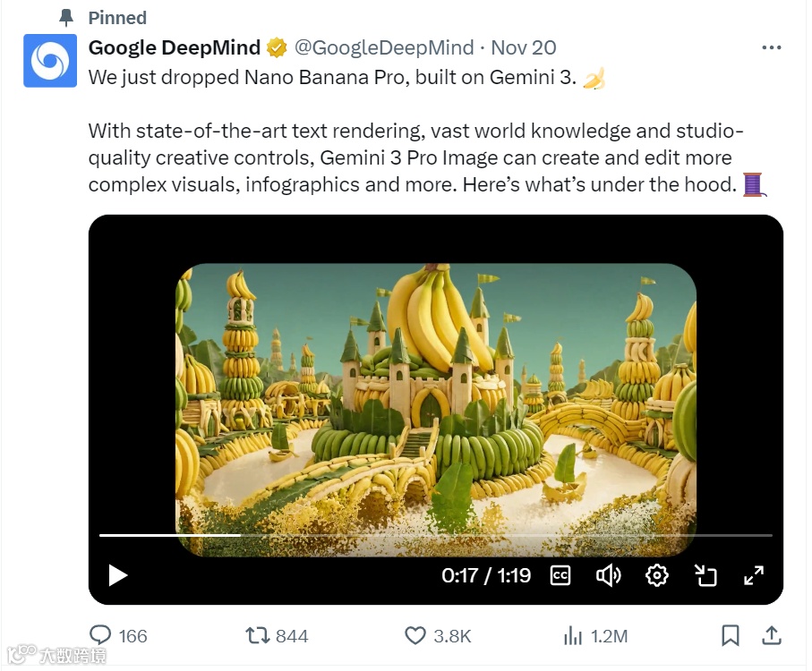Open replies with 166 comments
The image size is (812, 671).
coord(118,636)
